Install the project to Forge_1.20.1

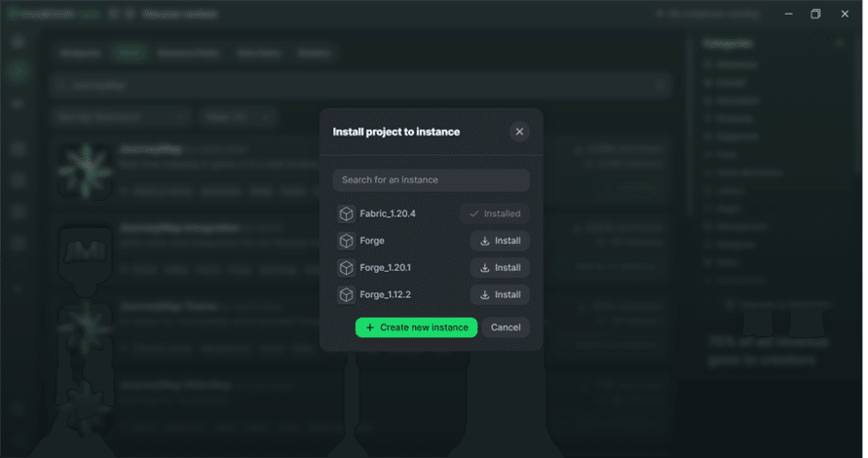coord(500,267)
